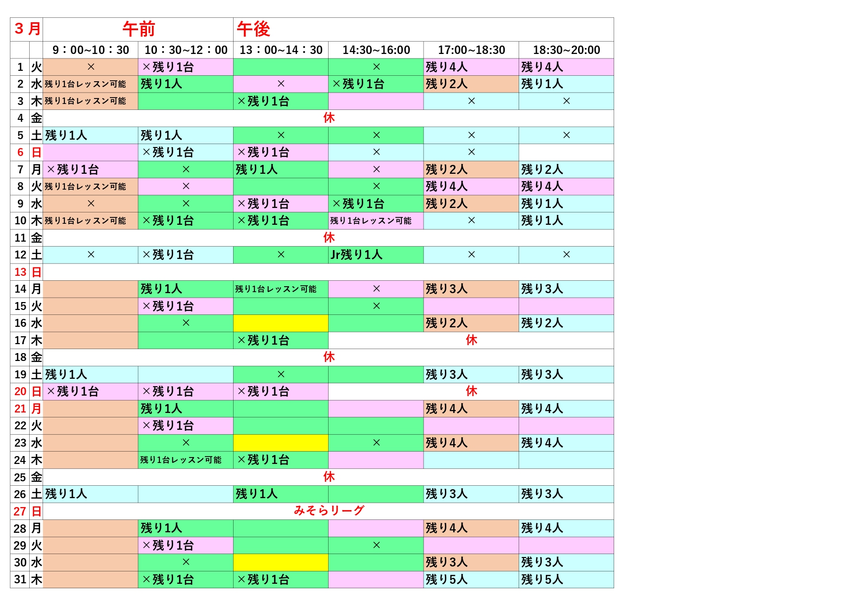Click '残り4人' in 18:30 slot on 8th
Viewport: 868px width, 614px height.
tap(542, 187)
